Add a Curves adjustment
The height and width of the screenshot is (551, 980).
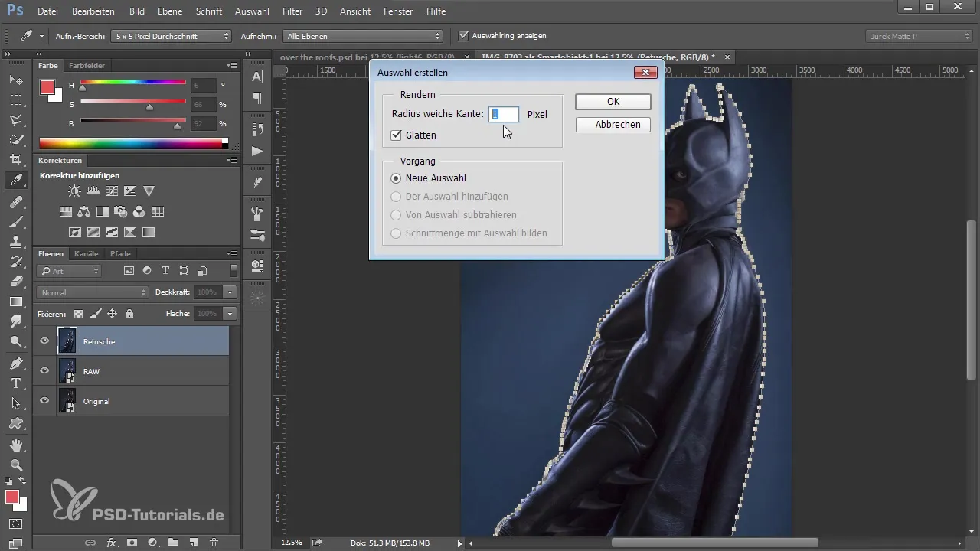(112, 191)
